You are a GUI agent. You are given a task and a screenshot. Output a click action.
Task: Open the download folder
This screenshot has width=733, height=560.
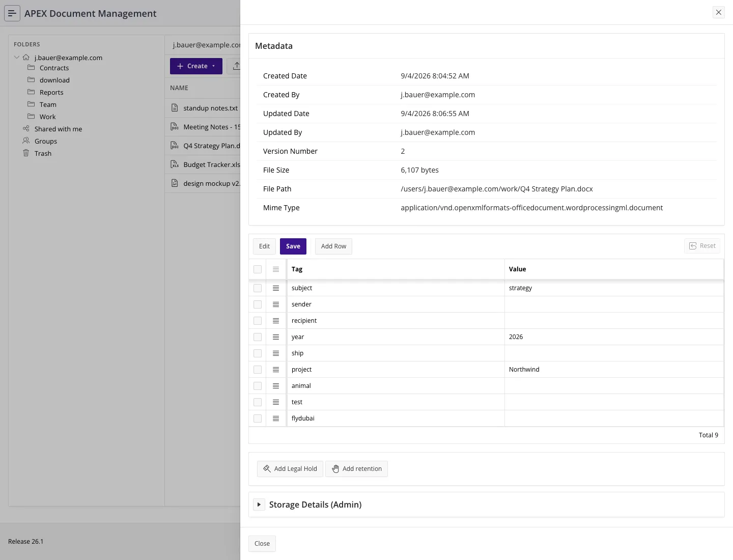click(54, 80)
